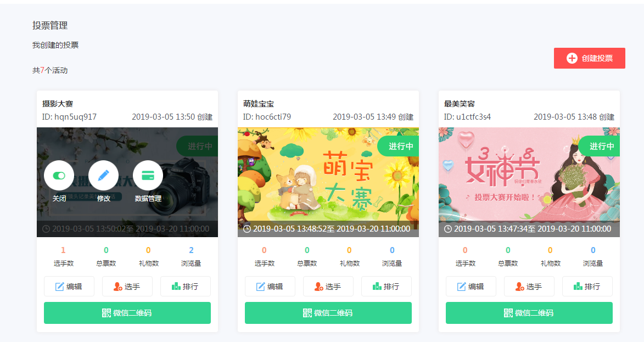Click the 进行中 badge on 最美笑容
Screen dimensions: 644x342
pos(601,146)
